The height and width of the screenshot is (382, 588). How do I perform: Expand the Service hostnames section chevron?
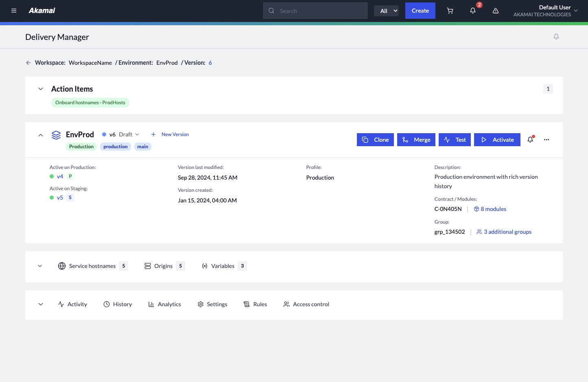tap(40, 266)
